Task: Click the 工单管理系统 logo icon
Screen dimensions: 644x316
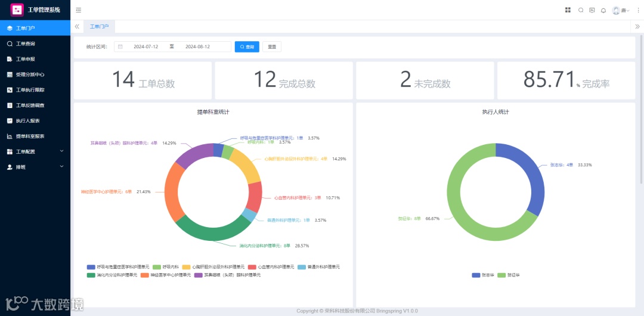Action: [17, 10]
